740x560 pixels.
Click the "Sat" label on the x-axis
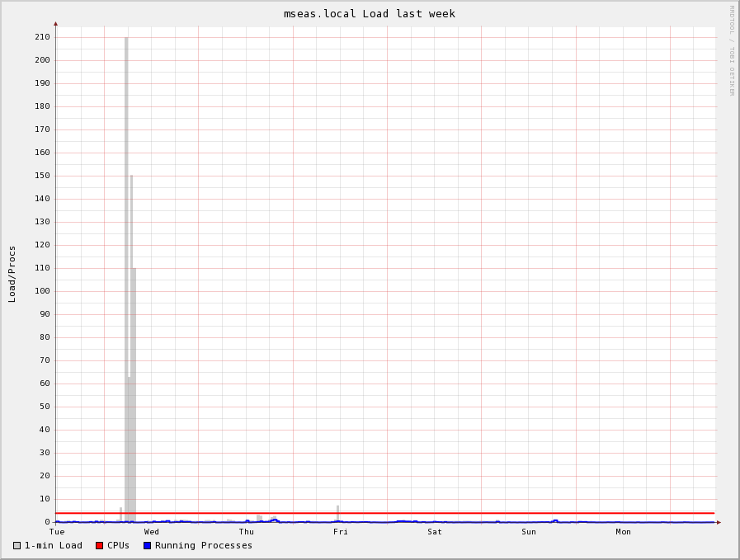pos(435,532)
